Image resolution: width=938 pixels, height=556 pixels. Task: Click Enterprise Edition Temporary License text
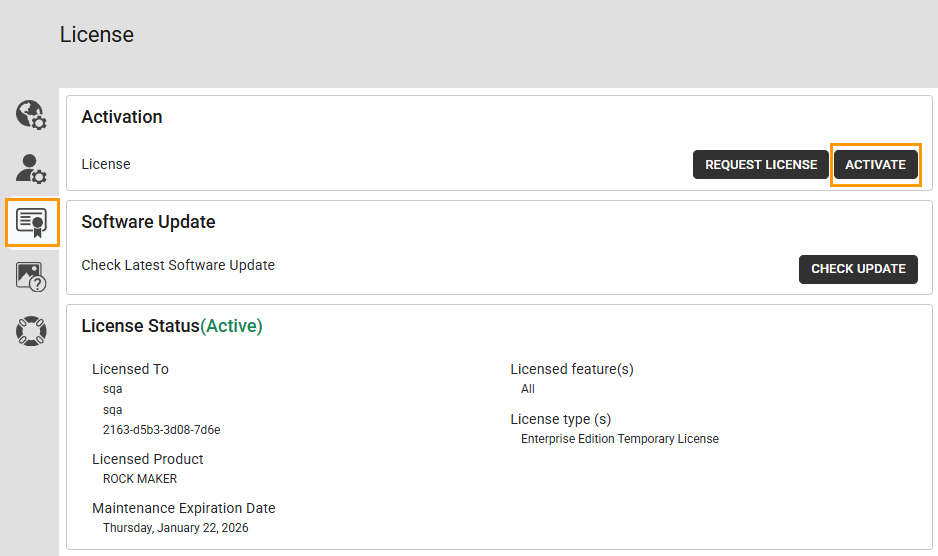[x=620, y=439]
